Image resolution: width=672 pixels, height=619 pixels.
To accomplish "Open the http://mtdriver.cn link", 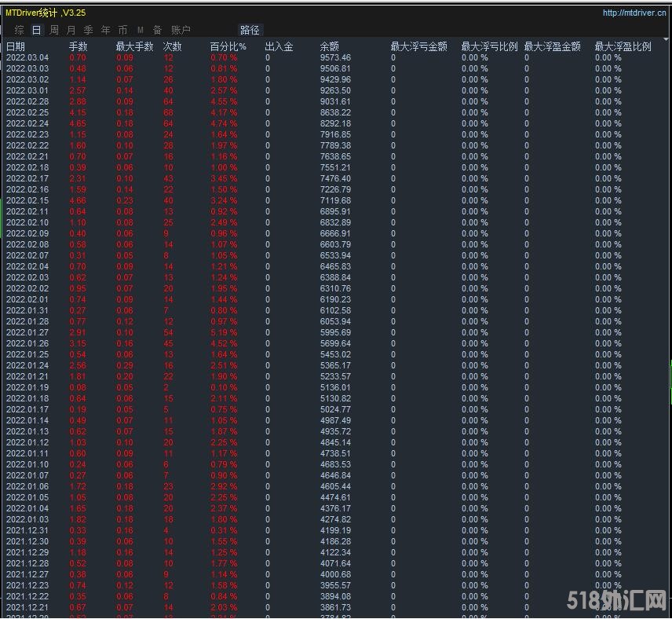I will [x=634, y=13].
